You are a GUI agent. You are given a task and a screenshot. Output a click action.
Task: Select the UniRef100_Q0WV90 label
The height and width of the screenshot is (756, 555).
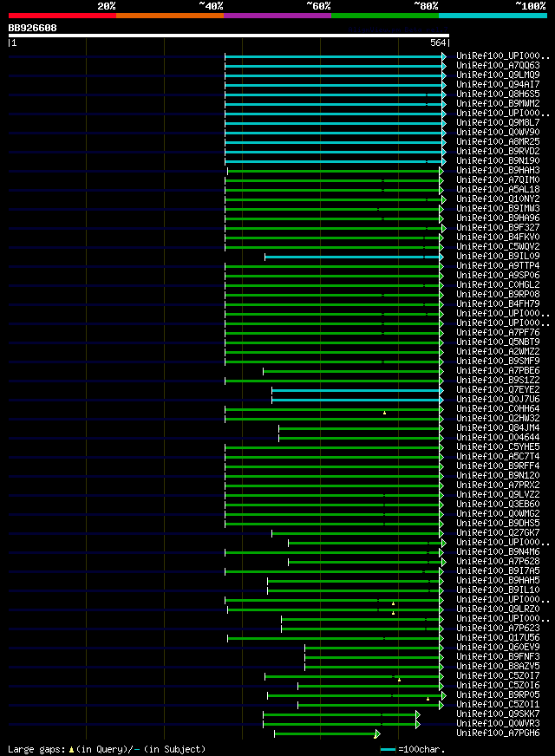[498, 132]
